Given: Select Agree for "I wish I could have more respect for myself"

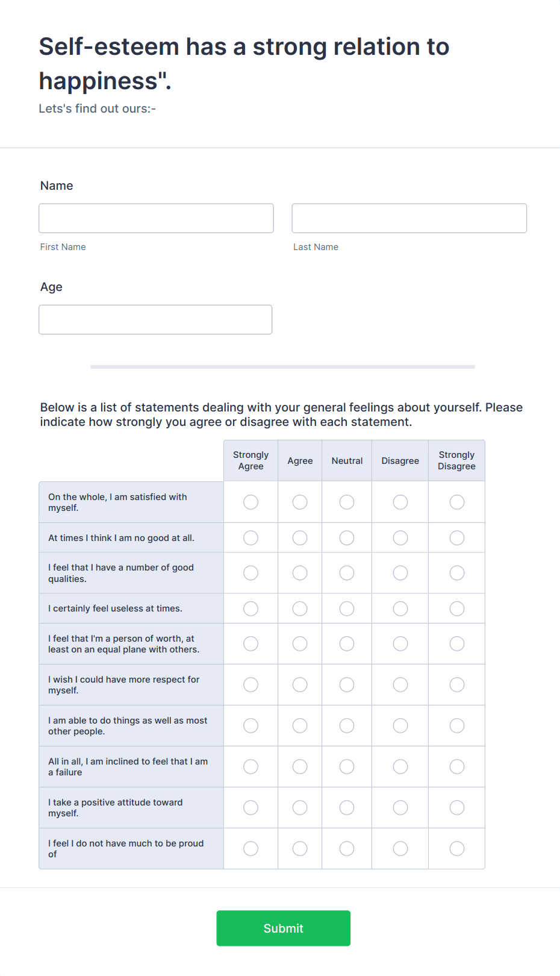Looking at the screenshot, I should click(300, 684).
